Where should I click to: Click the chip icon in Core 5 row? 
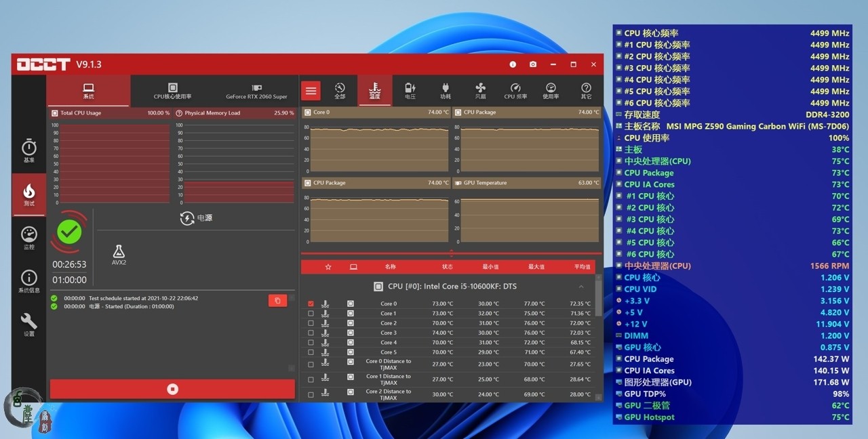(x=351, y=352)
